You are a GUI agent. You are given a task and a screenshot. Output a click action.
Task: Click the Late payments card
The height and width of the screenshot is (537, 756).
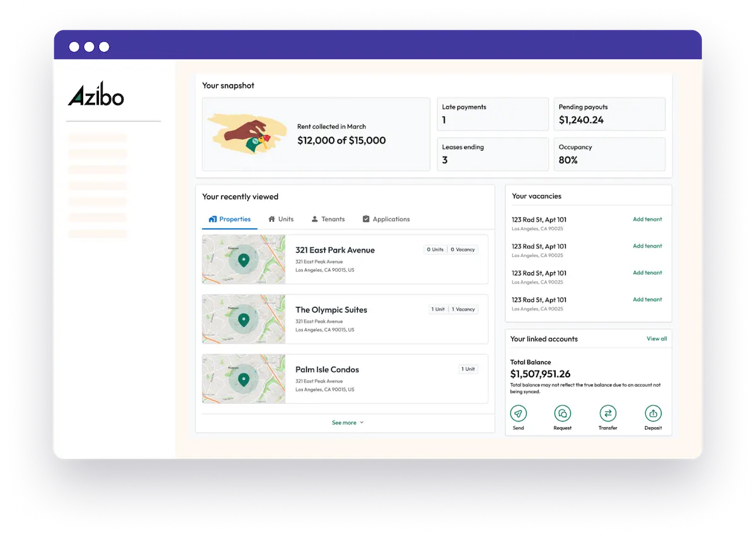493,113
